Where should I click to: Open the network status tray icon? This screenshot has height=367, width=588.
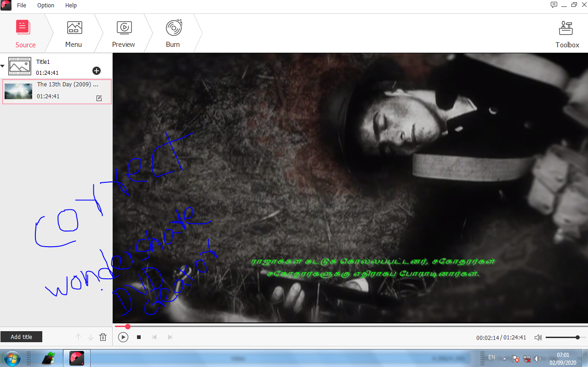coord(527,358)
